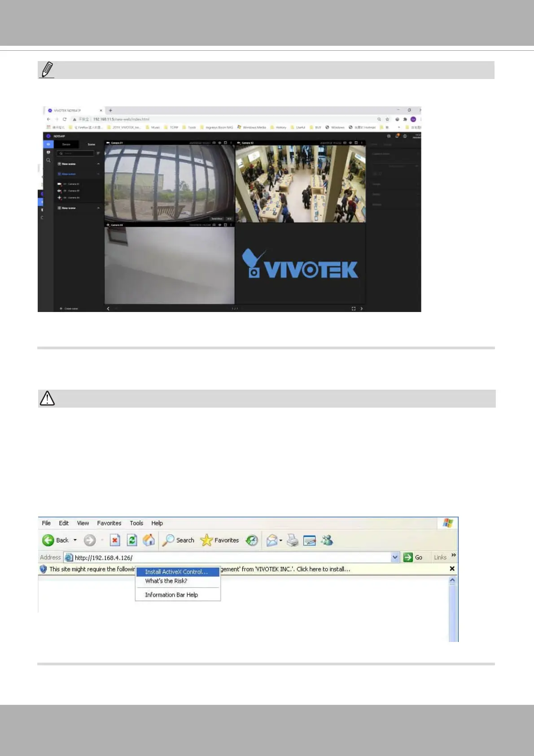Open Search in Internet Explorer toolbar
This screenshot has width=534, height=756.
point(178,540)
